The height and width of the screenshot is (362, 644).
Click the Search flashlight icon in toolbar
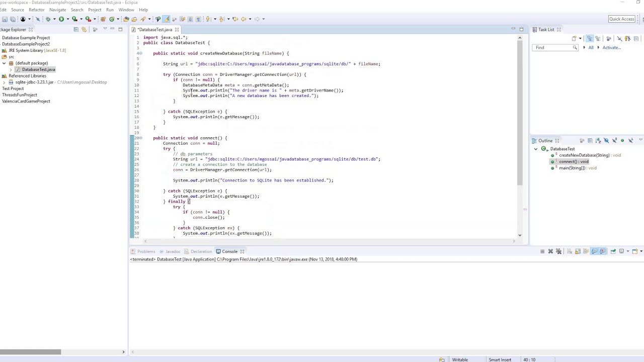click(143, 19)
